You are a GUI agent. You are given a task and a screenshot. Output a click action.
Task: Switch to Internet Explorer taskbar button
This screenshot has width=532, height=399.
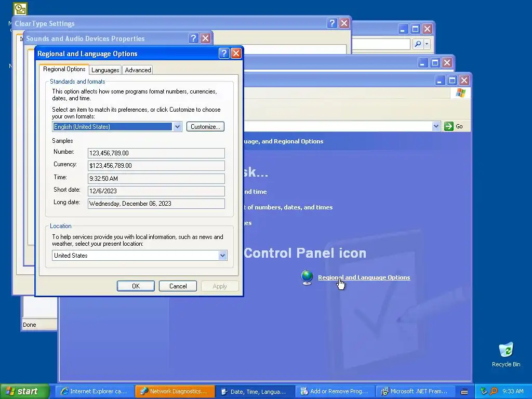(x=94, y=391)
